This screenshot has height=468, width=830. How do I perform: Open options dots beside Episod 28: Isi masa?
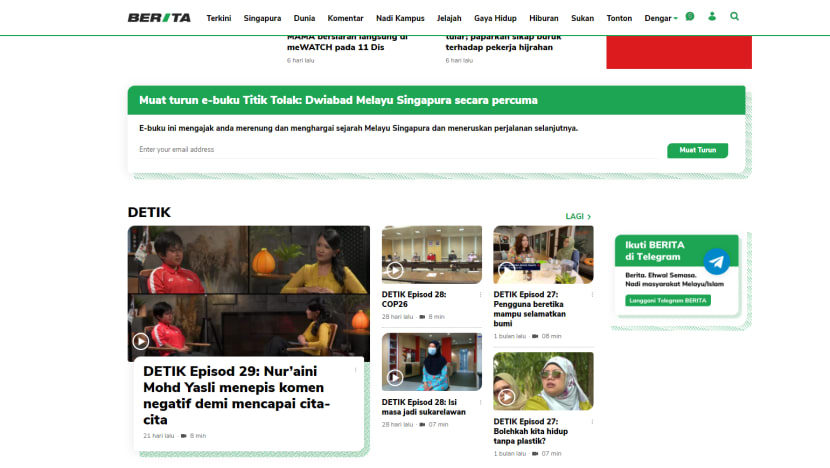[480, 402]
